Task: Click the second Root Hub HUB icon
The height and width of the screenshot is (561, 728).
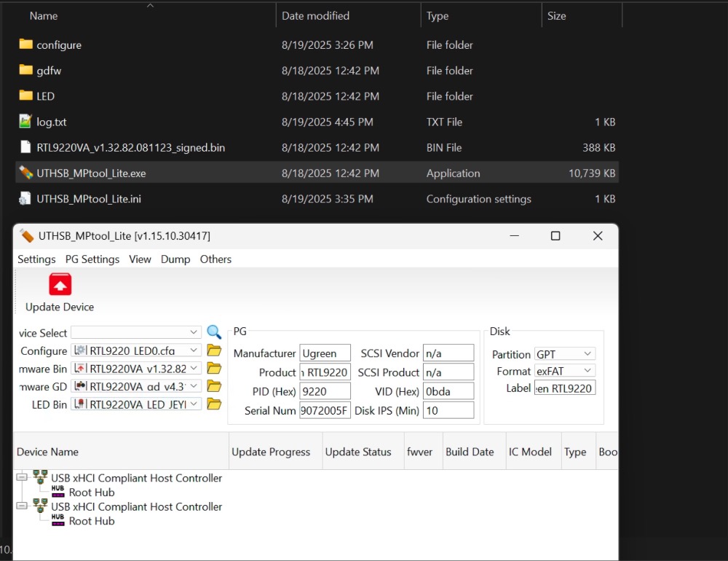Action: pos(58,520)
